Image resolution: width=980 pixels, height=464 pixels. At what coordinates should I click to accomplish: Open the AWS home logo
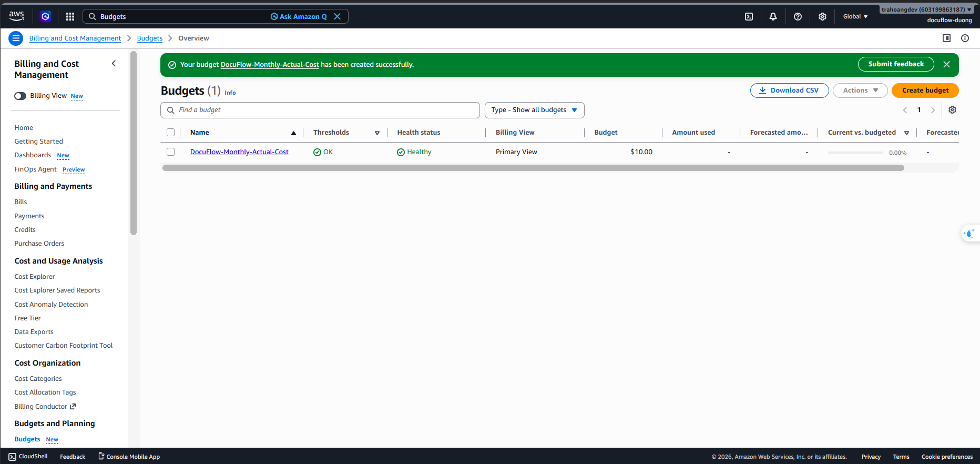(17, 16)
